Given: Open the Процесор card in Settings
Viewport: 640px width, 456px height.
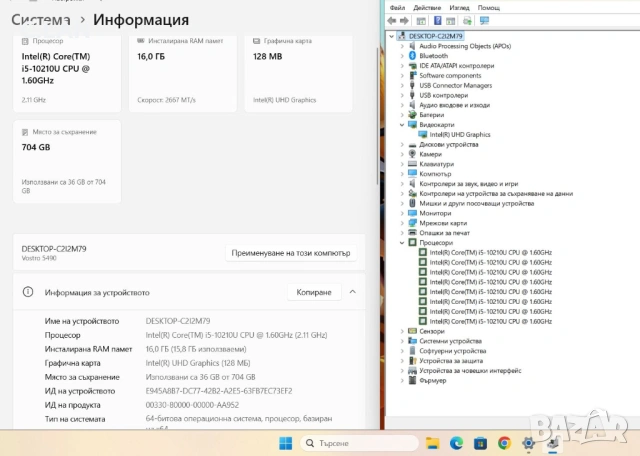Looking at the screenshot, I should pyautogui.click(x=67, y=73).
